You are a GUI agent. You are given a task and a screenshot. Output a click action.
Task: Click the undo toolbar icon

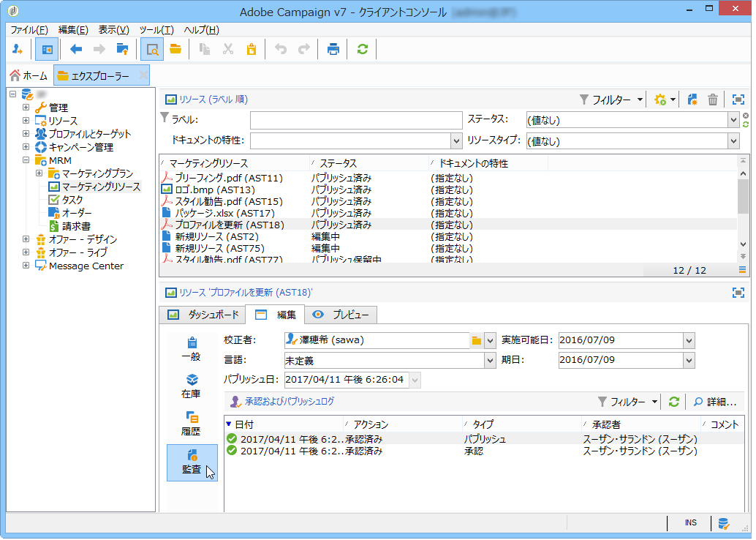(281, 49)
